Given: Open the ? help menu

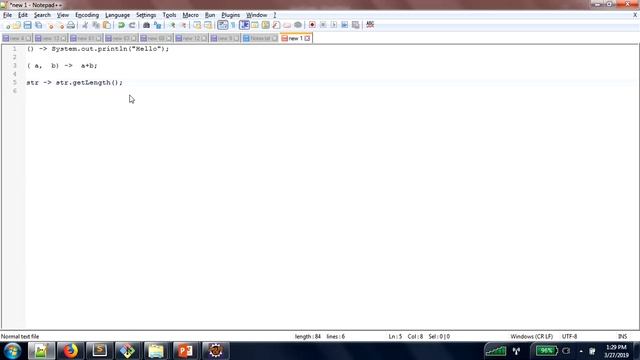Looking at the screenshot, I should pos(275,15).
